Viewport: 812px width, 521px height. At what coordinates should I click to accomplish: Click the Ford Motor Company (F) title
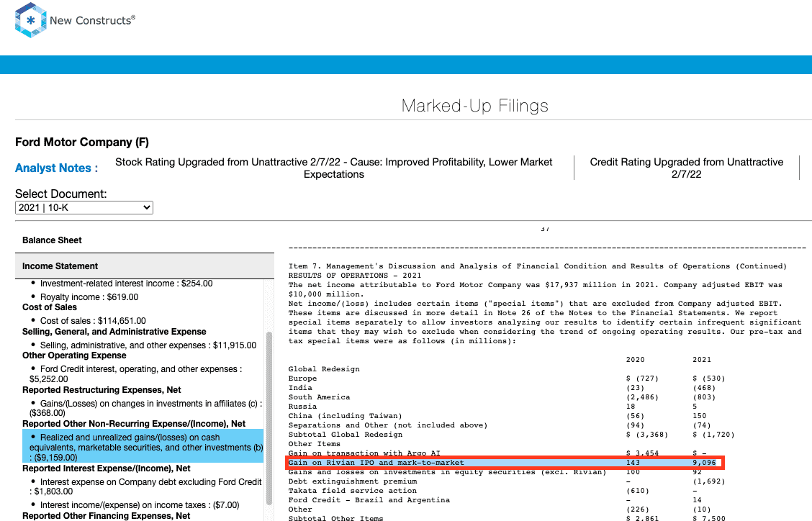pyautogui.click(x=82, y=142)
